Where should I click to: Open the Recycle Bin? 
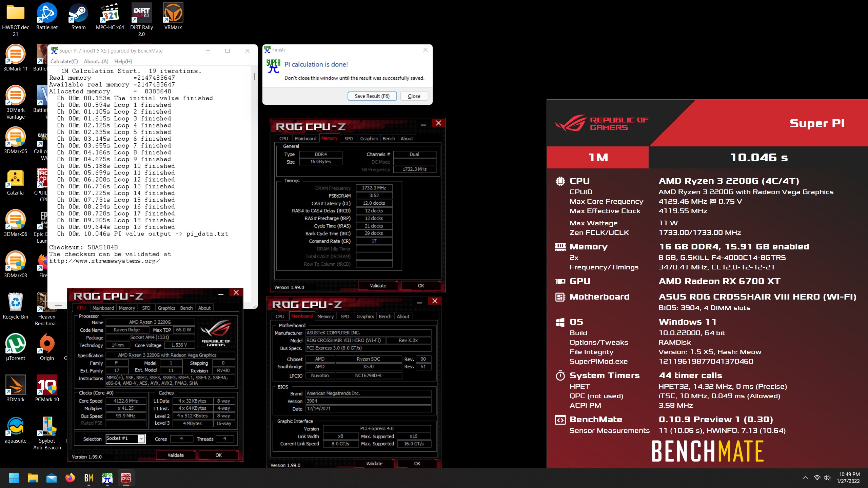(16, 306)
